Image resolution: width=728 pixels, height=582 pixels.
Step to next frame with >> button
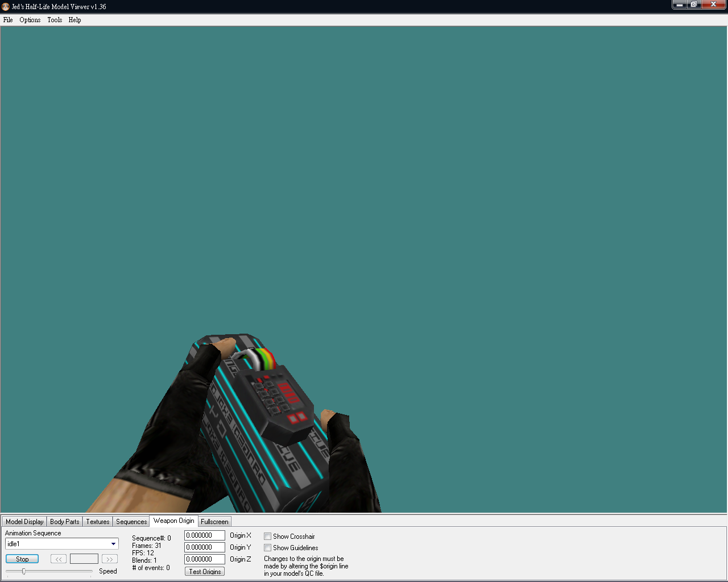pyautogui.click(x=110, y=559)
